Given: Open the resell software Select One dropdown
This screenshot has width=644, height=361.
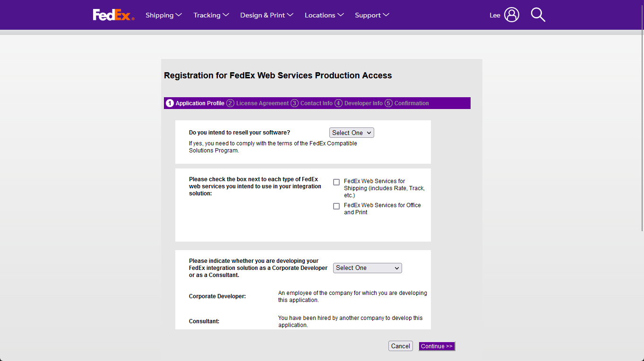Looking at the screenshot, I should [352, 133].
